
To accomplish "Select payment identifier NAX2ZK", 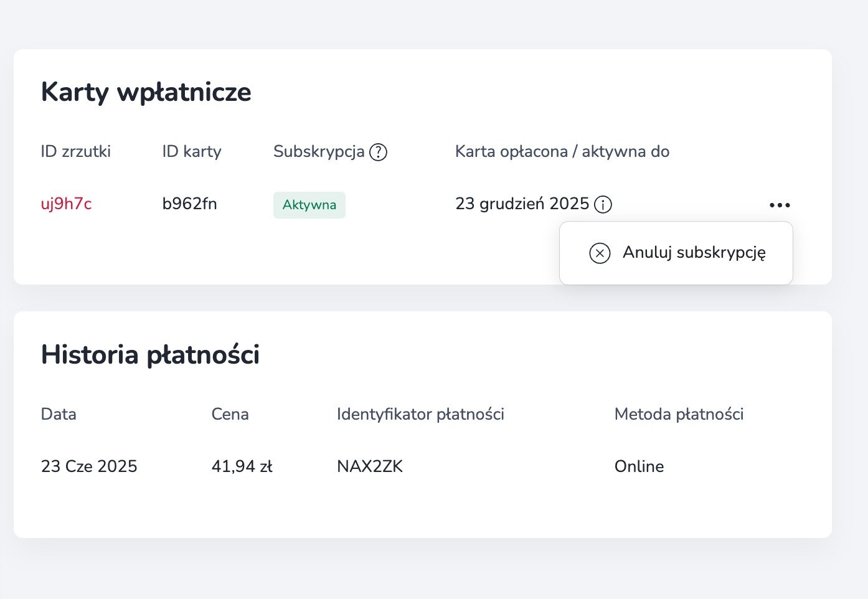I will [x=370, y=466].
